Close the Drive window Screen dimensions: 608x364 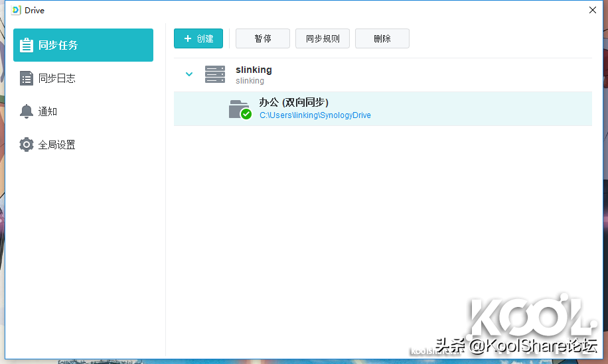pos(593,10)
